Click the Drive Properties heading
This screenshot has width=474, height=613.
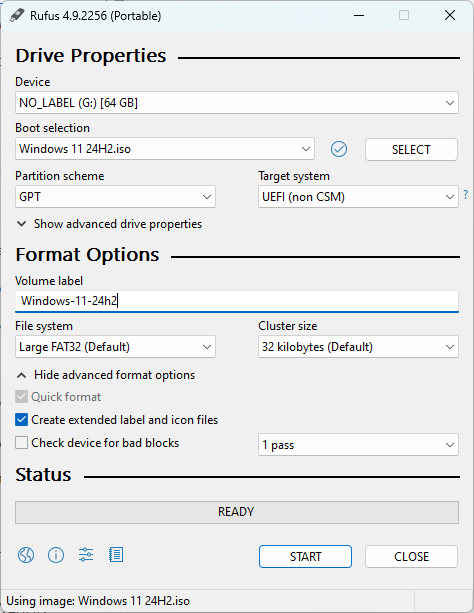pos(91,56)
